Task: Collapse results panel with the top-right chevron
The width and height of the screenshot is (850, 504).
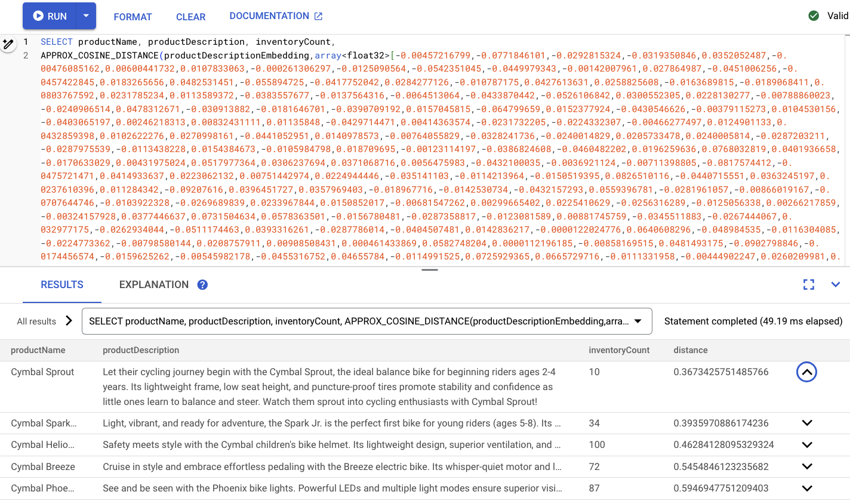Action: (836, 285)
